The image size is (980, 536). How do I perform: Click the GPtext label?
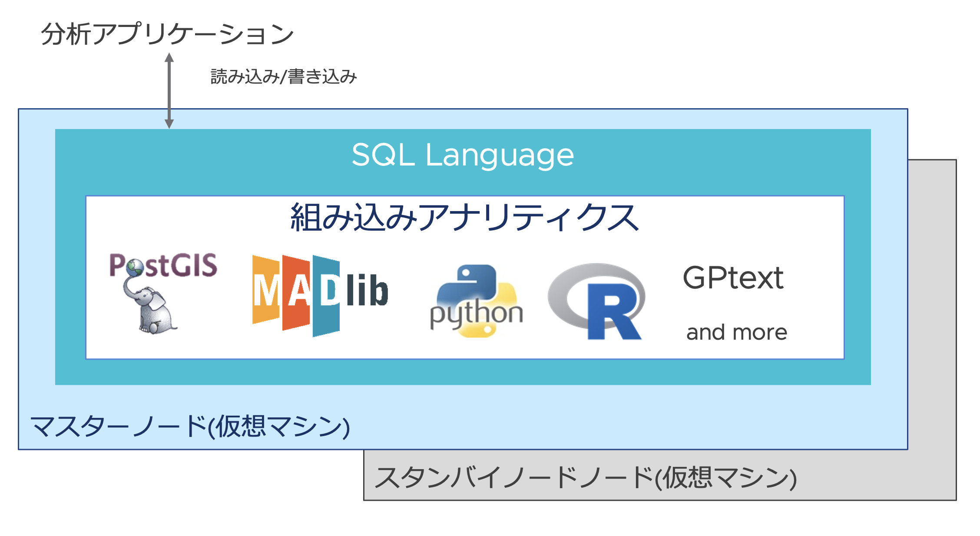pyautogui.click(x=733, y=278)
